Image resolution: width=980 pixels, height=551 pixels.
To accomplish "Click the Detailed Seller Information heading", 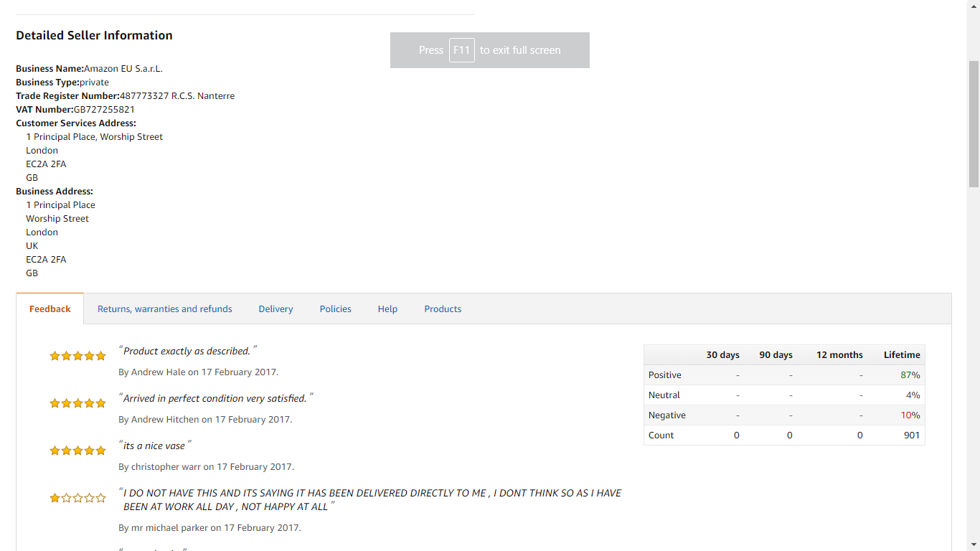I will 94,35.
